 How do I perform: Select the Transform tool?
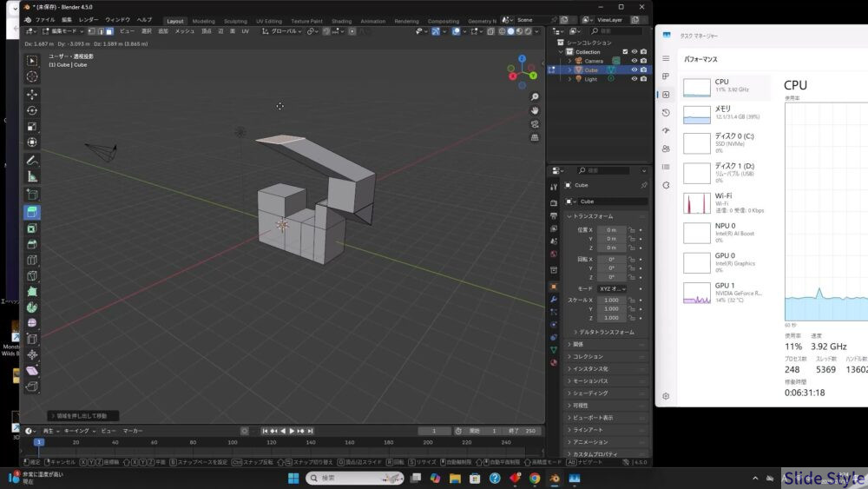pyautogui.click(x=32, y=142)
